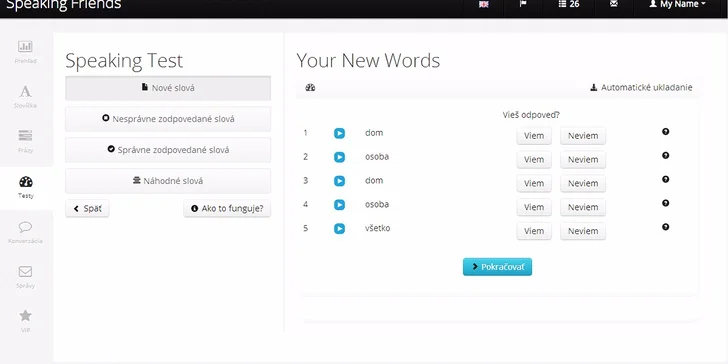Click Viem for word 1 dom

click(x=534, y=136)
